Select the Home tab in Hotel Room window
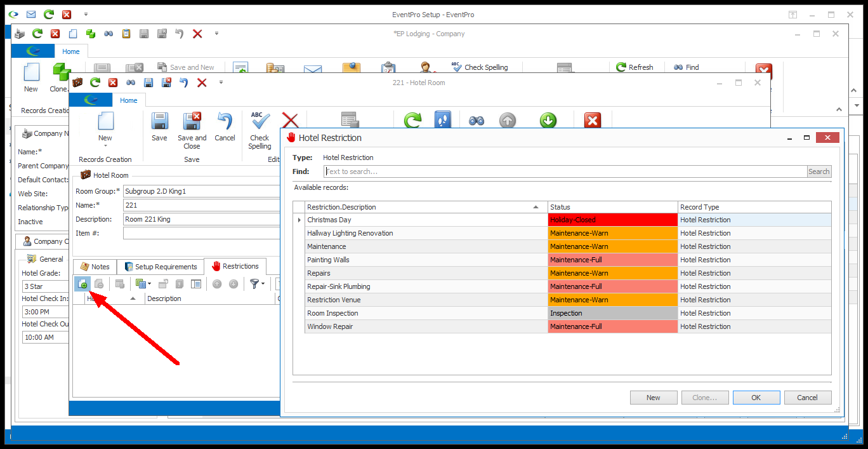868x449 pixels. pyautogui.click(x=129, y=100)
